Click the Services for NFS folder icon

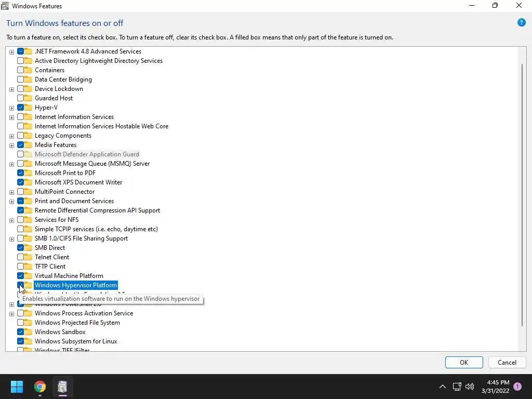click(x=28, y=220)
